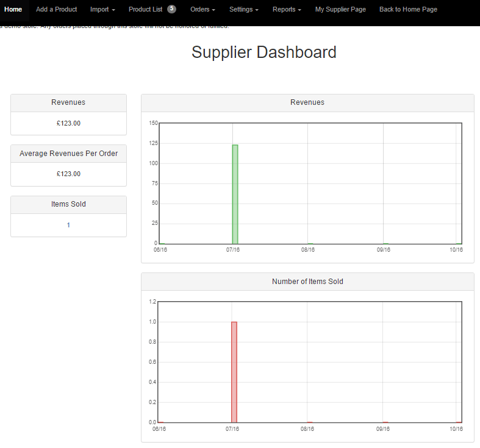The image size is (480, 448).
Task: Click the Supplier Dashboard heading
Action: (x=263, y=52)
